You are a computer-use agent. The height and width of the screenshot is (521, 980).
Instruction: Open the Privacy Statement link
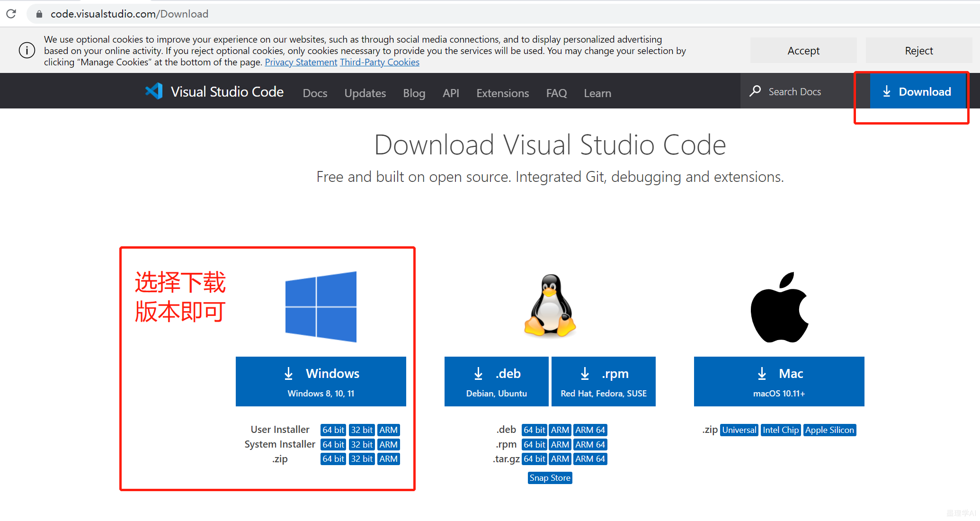click(x=301, y=62)
